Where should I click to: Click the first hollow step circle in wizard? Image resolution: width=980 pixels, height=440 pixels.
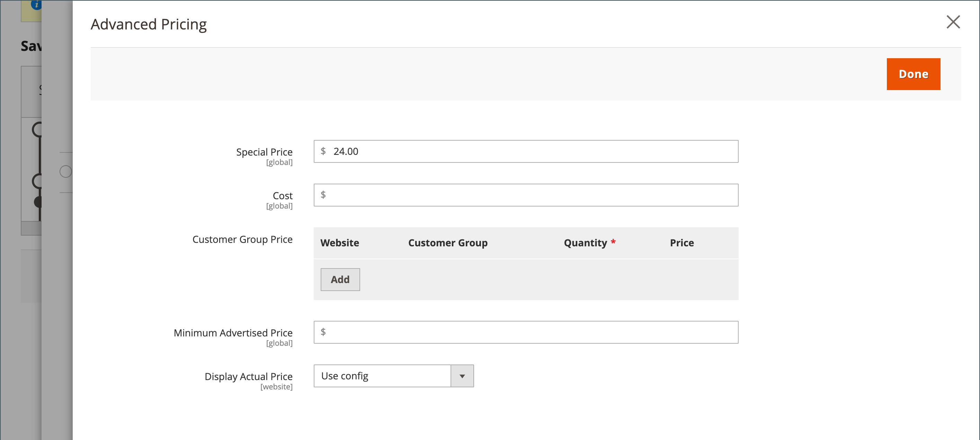pos(38,130)
